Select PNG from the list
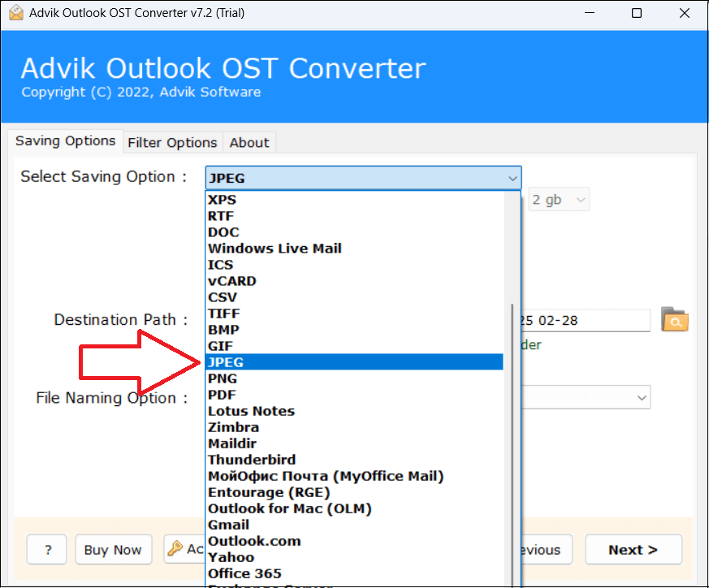This screenshot has width=709, height=588. tap(354, 378)
